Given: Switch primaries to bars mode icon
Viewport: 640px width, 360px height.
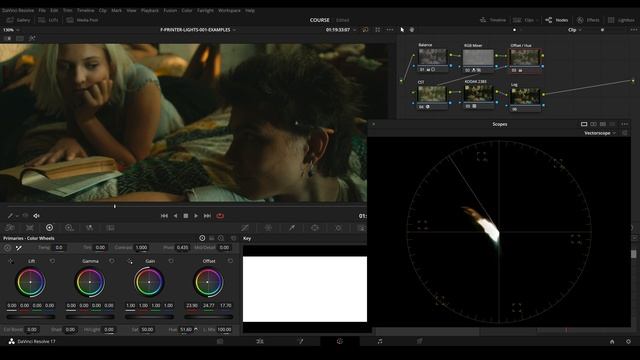Looking at the screenshot, I should 212,238.
